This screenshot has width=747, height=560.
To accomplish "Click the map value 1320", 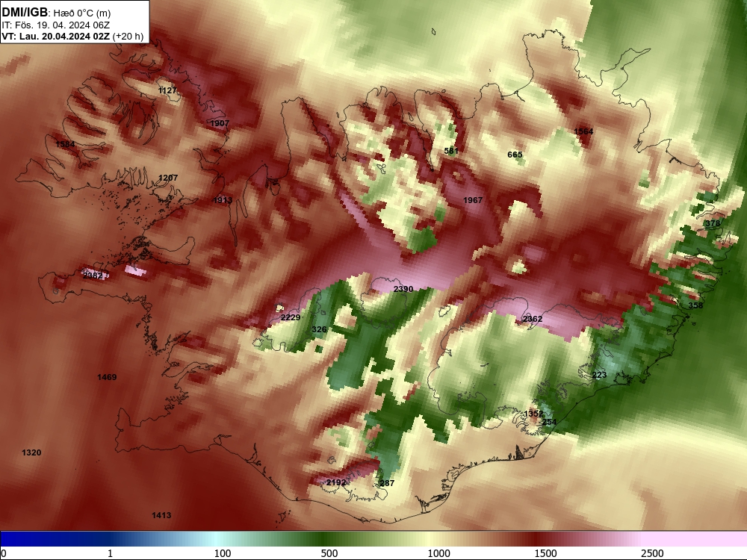I will click(x=31, y=453).
